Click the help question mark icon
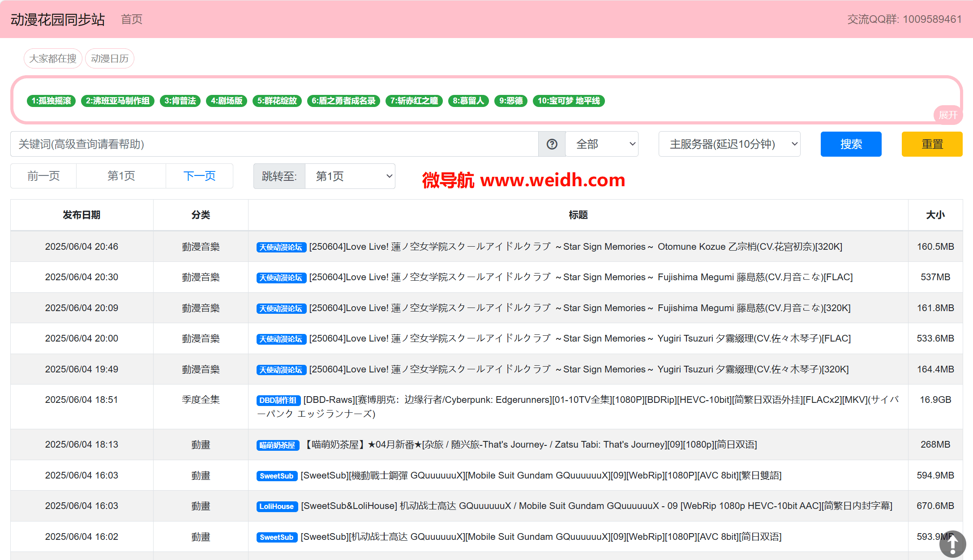973x560 pixels. pyautogui.click(x=552, y=144)
